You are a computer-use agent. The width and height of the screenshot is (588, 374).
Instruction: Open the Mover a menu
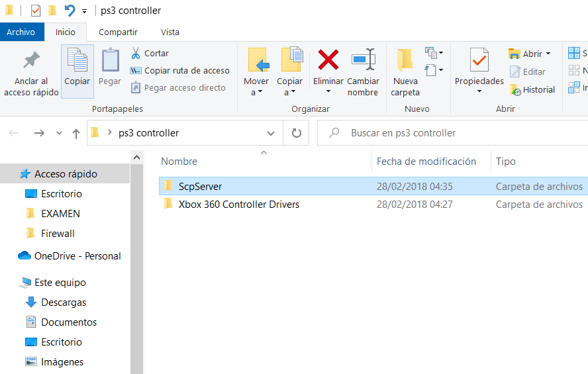tap(256, 71)
